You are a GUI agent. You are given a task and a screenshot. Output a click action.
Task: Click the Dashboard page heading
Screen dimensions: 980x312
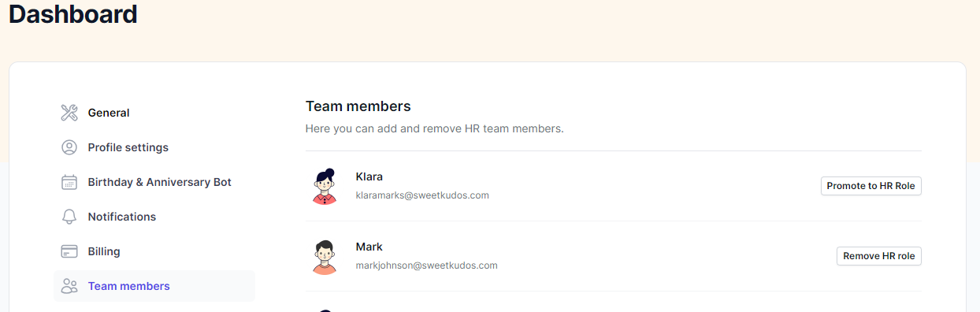point(72,13)
